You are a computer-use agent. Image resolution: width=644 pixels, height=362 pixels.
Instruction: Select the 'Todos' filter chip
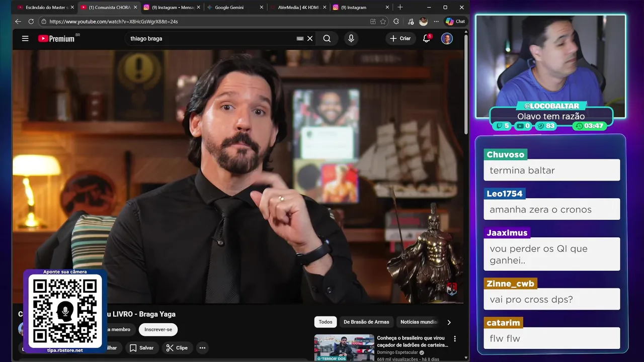click(326, 322)
